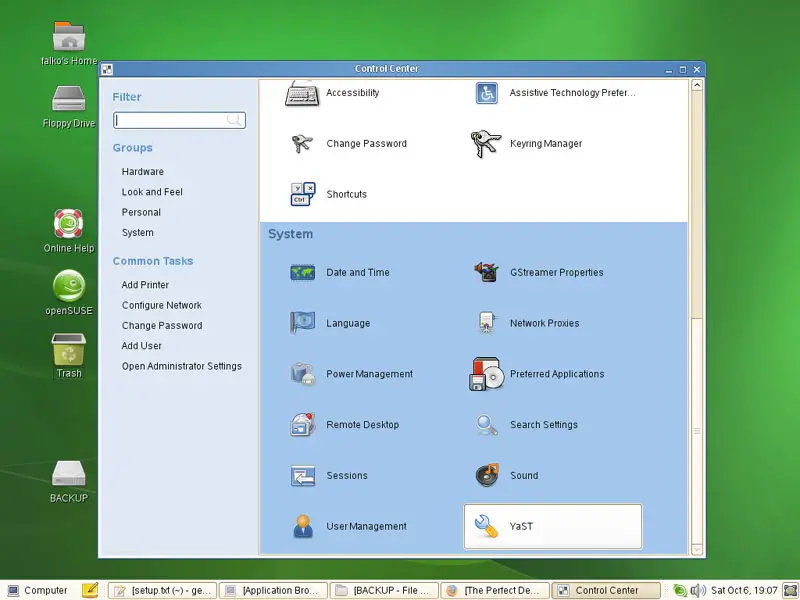The width and height of the screenshot is (800, 600).
Task: Select the openSUSE desktop icon
Action: pyautogui.click(x=69, y=286)
